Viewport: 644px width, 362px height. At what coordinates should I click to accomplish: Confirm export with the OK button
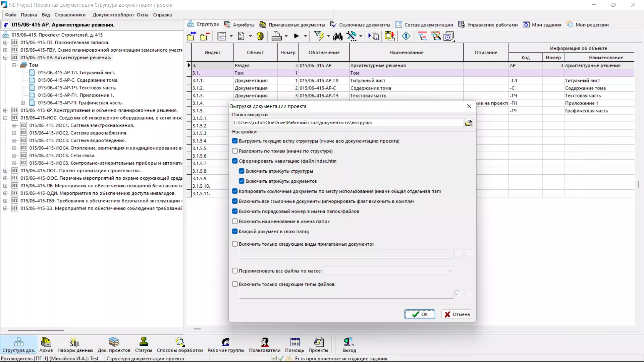coord(420,314)
